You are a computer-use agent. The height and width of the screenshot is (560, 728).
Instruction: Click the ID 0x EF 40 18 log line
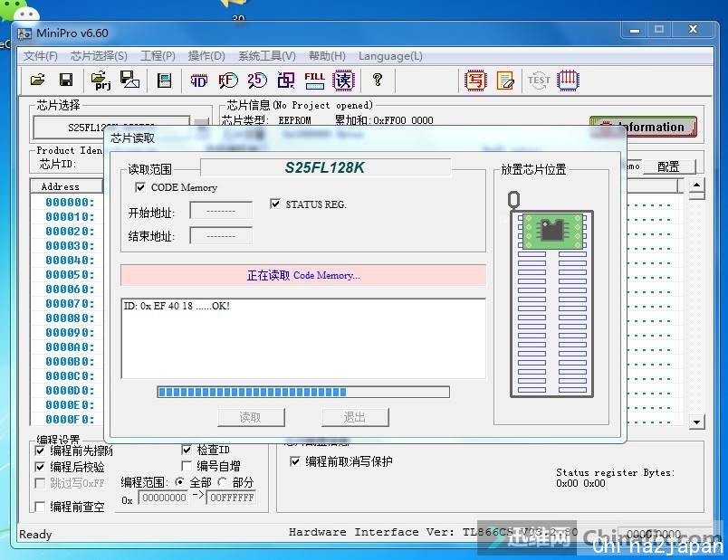pyautogui.click(x=177, y=306)
